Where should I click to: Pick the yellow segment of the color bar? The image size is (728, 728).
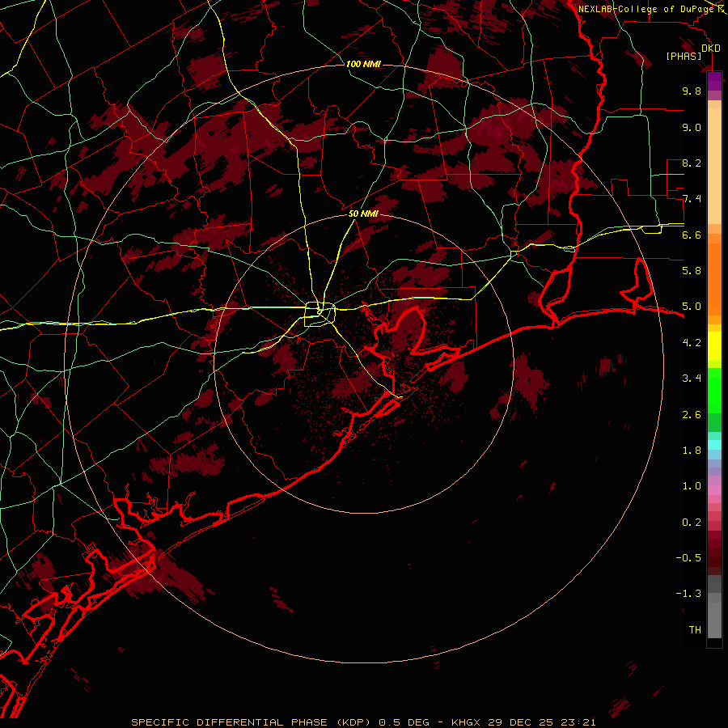[x=714, y=346]
